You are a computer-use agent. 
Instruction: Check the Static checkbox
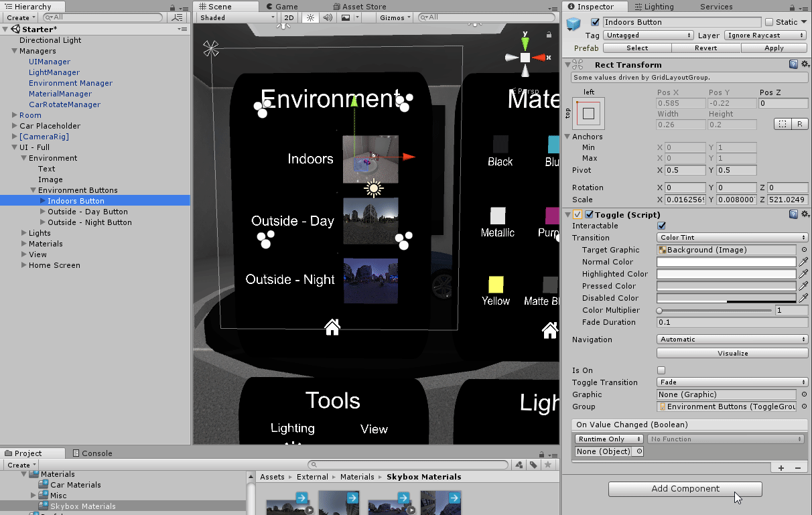(x=769, y=22)
